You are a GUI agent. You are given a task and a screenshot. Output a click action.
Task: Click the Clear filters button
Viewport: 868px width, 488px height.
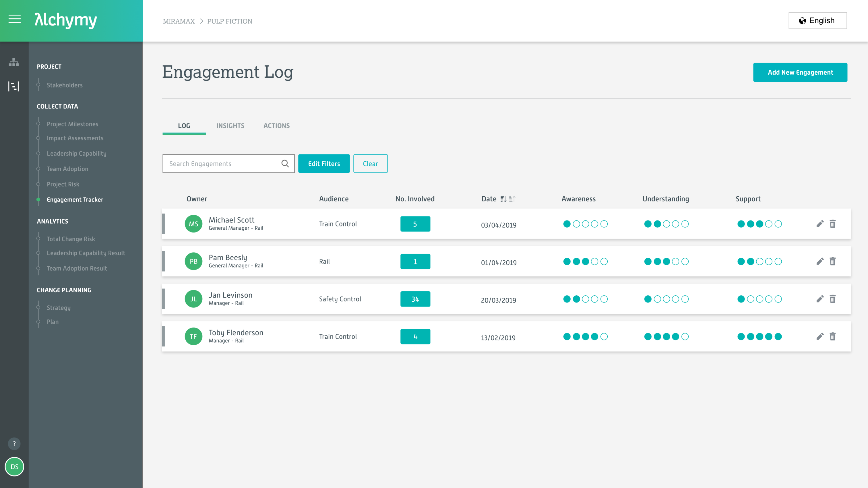pos(370,163)
